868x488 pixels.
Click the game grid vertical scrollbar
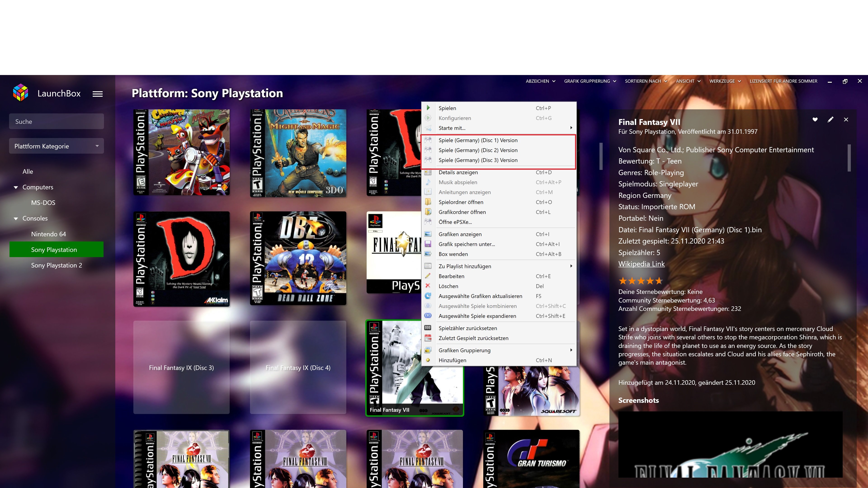pyautogui.click(x=601, y=157)
